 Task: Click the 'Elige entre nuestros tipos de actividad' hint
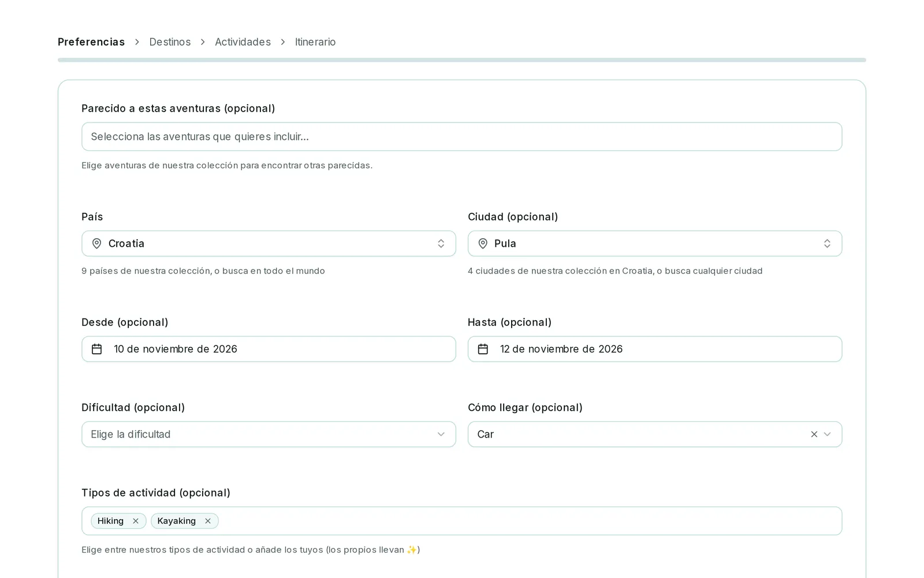coord(251,550)
